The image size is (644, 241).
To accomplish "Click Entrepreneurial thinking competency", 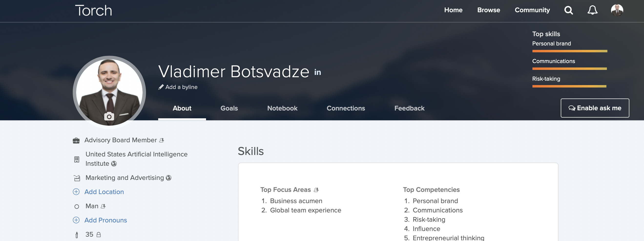I will coord(448,238).
